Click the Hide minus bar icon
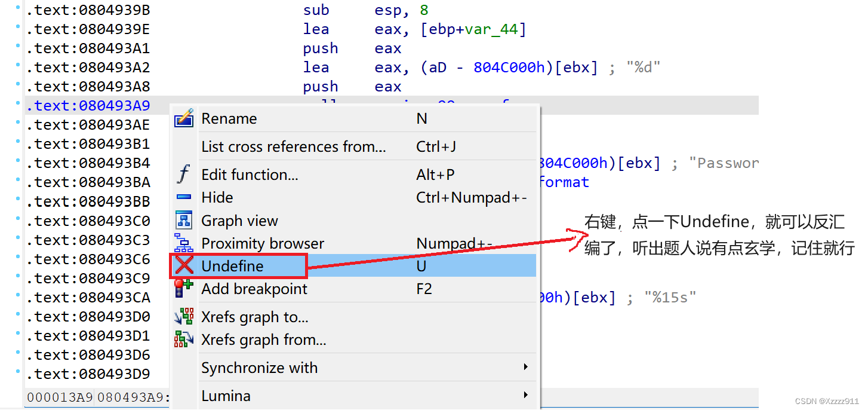Image resolution: width=868 pixels, height=410 pixels. [x=184, y=197]
